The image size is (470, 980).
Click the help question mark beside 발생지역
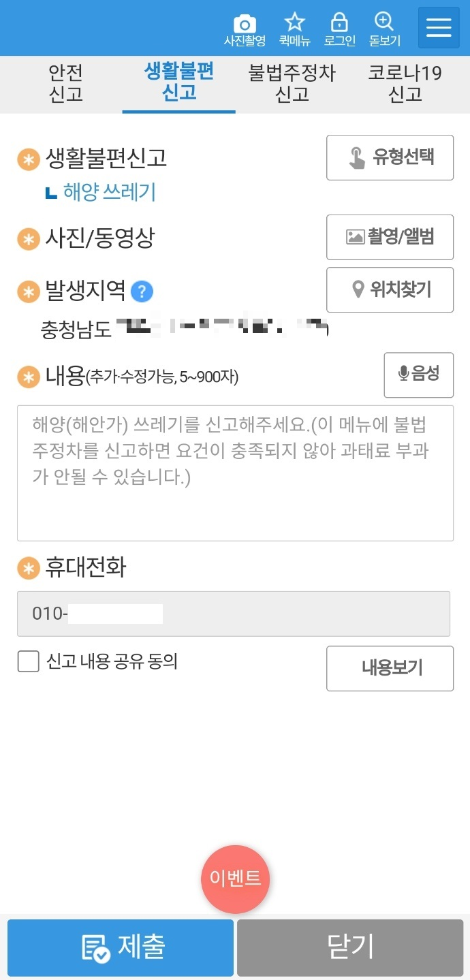pos(144,291)
